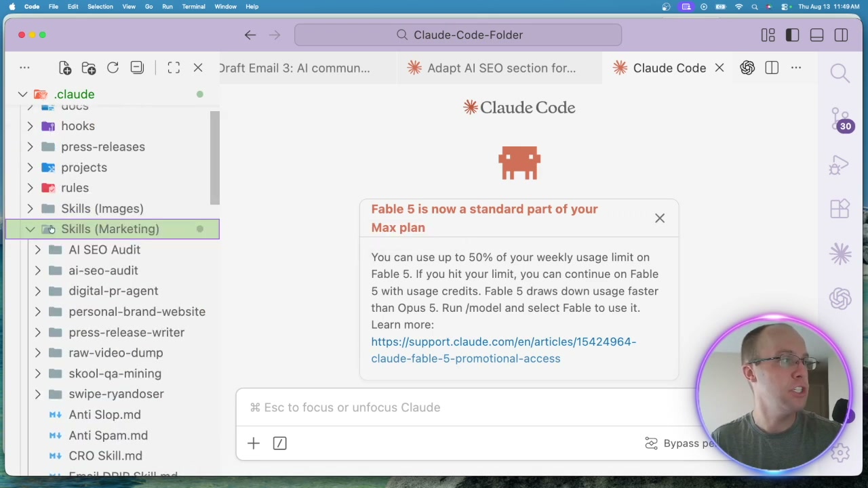Expand the raw-video-dump folder
The width and height of the screenshot is (868, 488).
(x=37, y=353)
